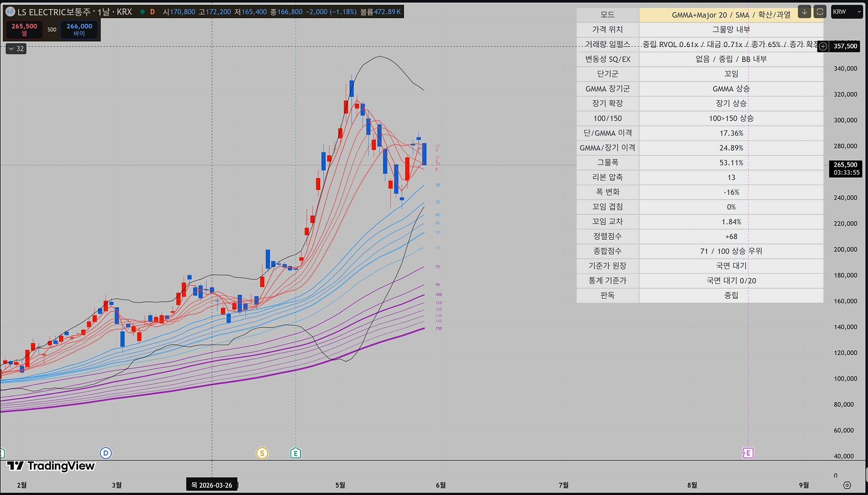Click the 판독 row label
The image size is (868, 495).
(x=608, y=295)
